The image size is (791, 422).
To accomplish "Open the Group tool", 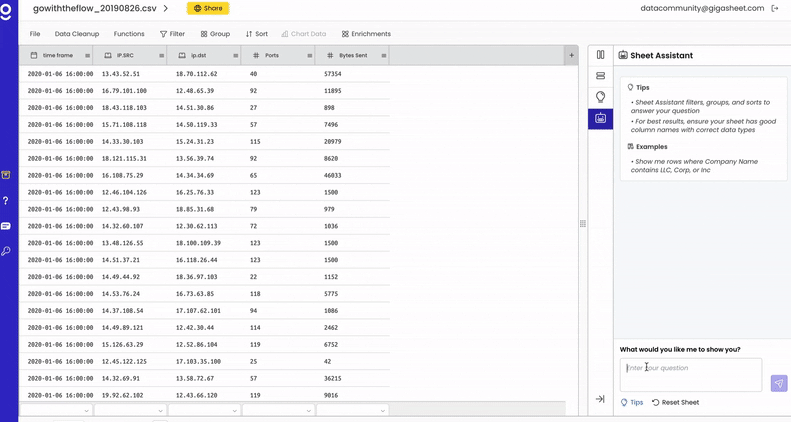I will point(215,34).
